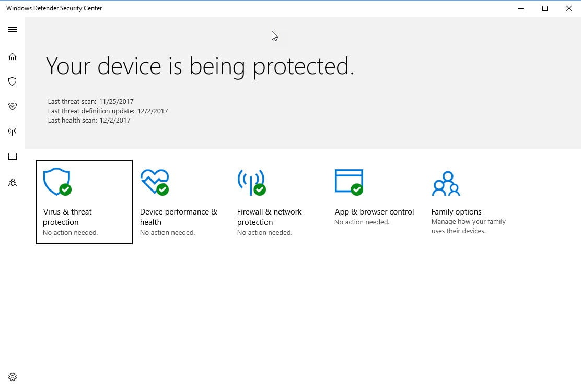581x392 pixels.
Task: Select the sidebar app browser icon
Action: (x=13, y=157)
